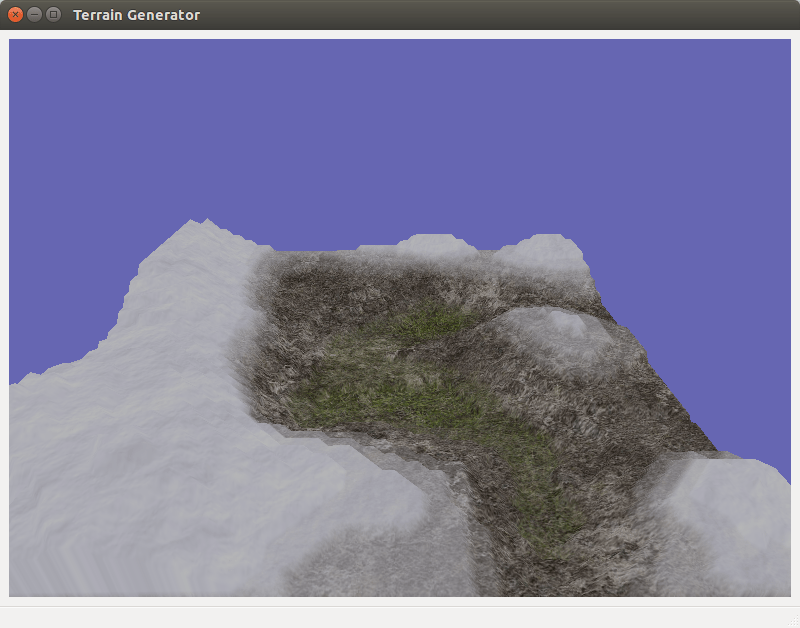
Task: Click the 'Terrain Generator' title text
Action: [136, 15]
